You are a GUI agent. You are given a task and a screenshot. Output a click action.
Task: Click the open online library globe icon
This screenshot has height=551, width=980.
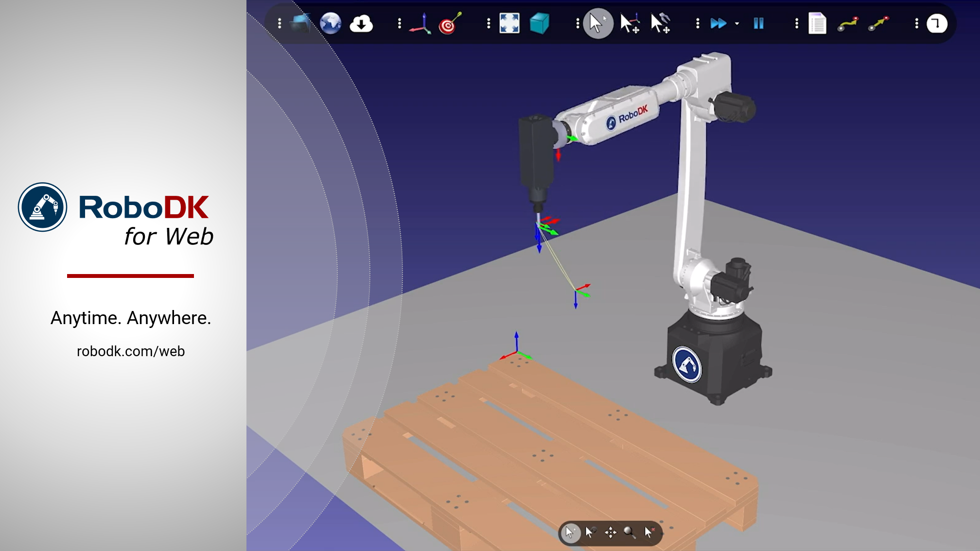(331, 23)
